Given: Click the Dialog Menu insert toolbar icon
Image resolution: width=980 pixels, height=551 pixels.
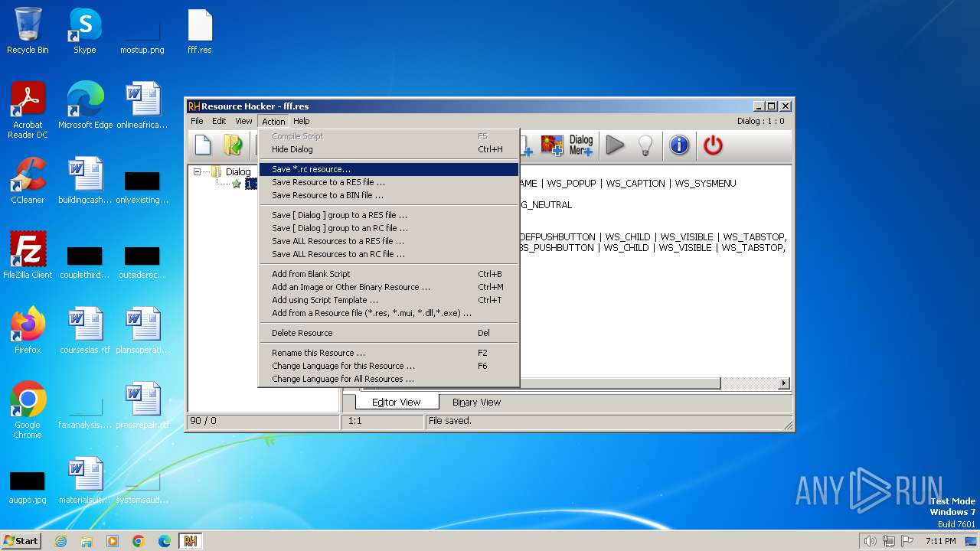Looking at the screenshot, I should (x=581, y=145).
